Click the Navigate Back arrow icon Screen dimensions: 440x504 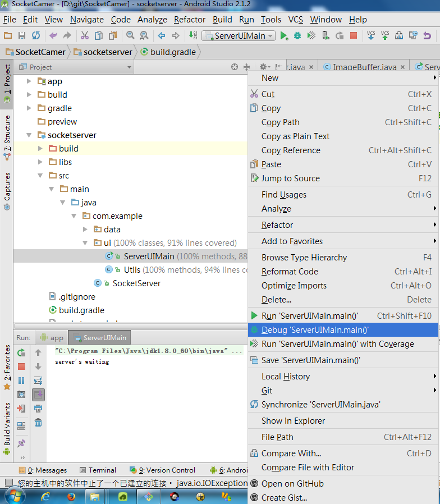161,35
